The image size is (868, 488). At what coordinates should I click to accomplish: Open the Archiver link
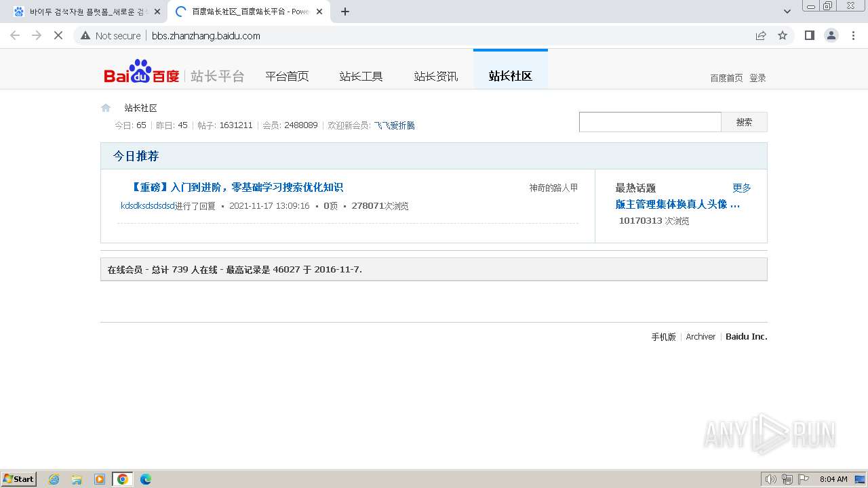pyautogui.click(x=701, y=337)
